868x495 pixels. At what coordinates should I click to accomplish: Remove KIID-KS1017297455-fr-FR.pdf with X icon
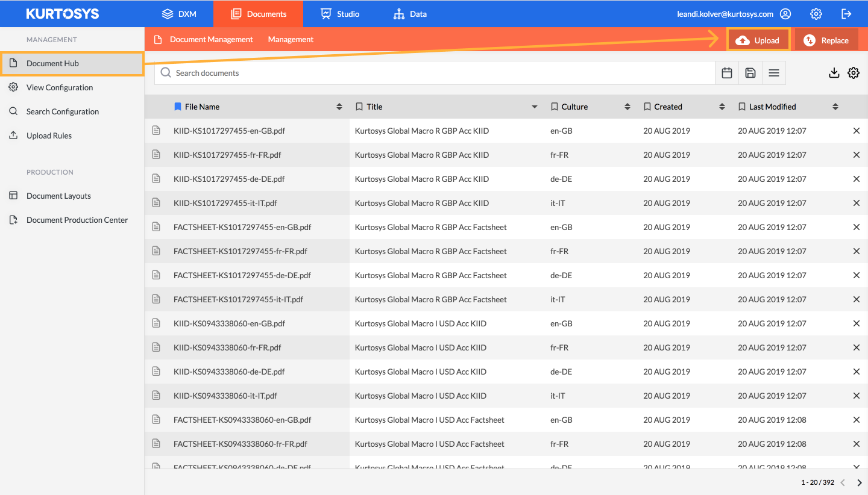pyautogui.click(x=857, y=155)
